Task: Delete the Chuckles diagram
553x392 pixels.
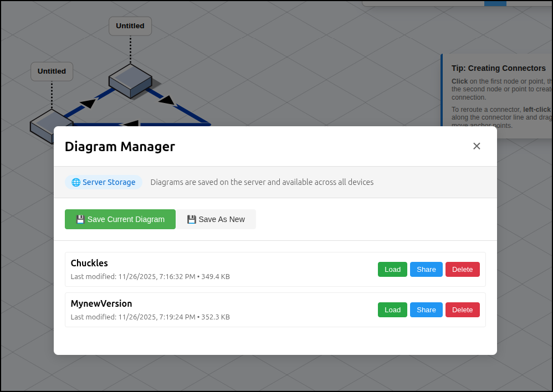Action: click(x=462, y=270)
